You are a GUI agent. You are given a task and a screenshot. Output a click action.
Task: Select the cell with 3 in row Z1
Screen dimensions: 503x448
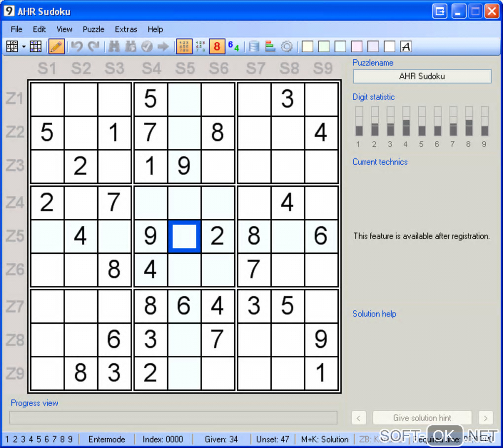(x=287, y=99)
